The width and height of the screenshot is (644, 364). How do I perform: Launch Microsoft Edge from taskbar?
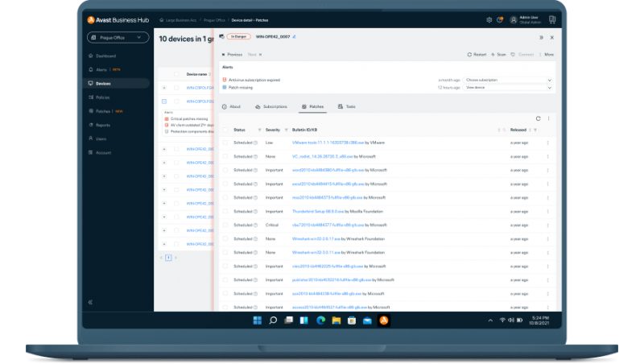pos(320,321)
